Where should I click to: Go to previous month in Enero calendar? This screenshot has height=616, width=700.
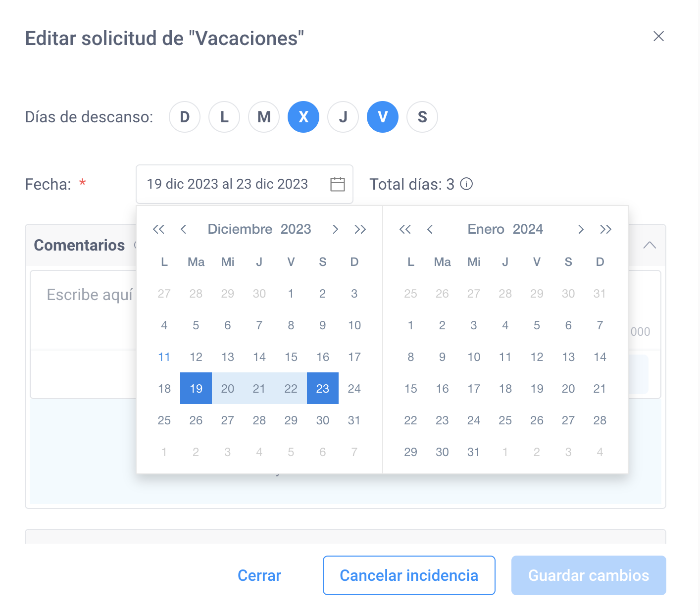coord(430,229)
